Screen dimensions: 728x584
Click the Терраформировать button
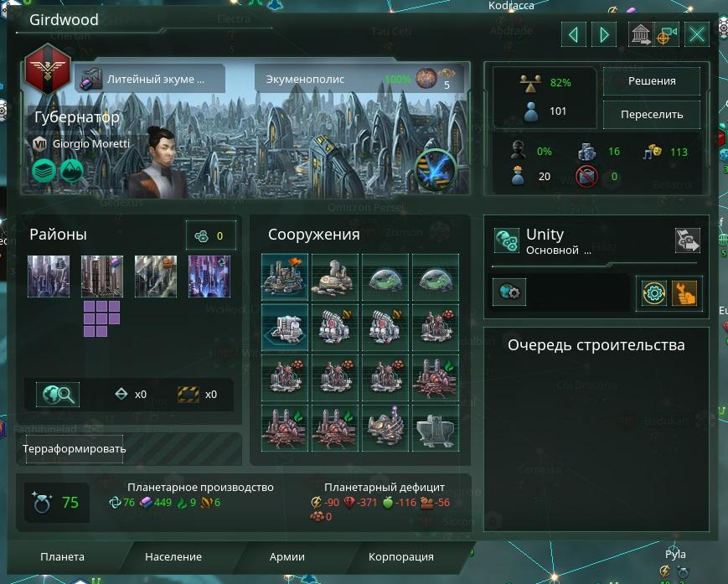(x=75, y=449)
